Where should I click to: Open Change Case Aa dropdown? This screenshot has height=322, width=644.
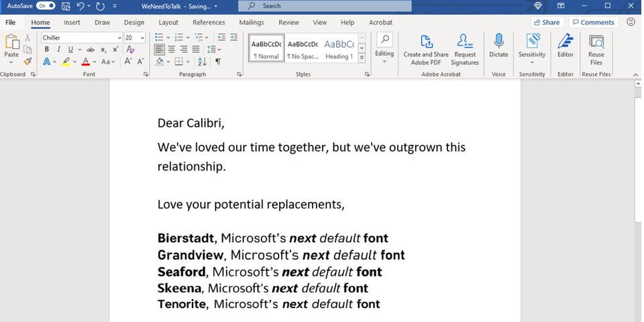coord(107,62)
